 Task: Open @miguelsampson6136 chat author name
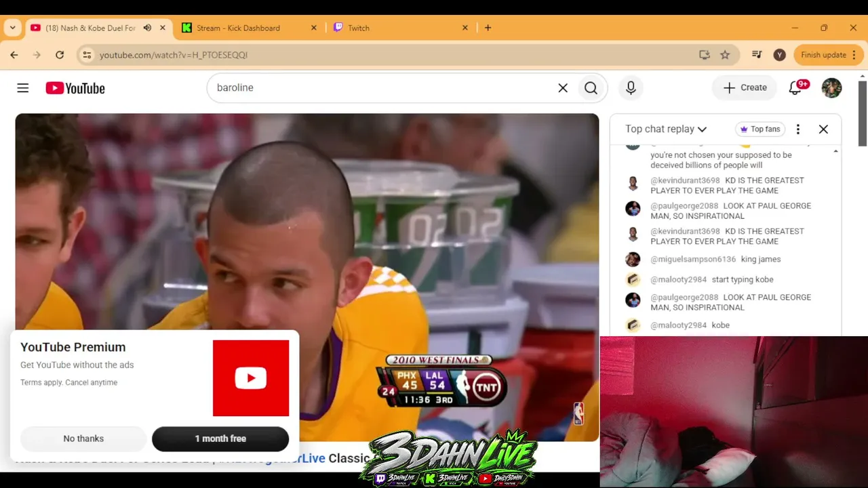(693, 259)
